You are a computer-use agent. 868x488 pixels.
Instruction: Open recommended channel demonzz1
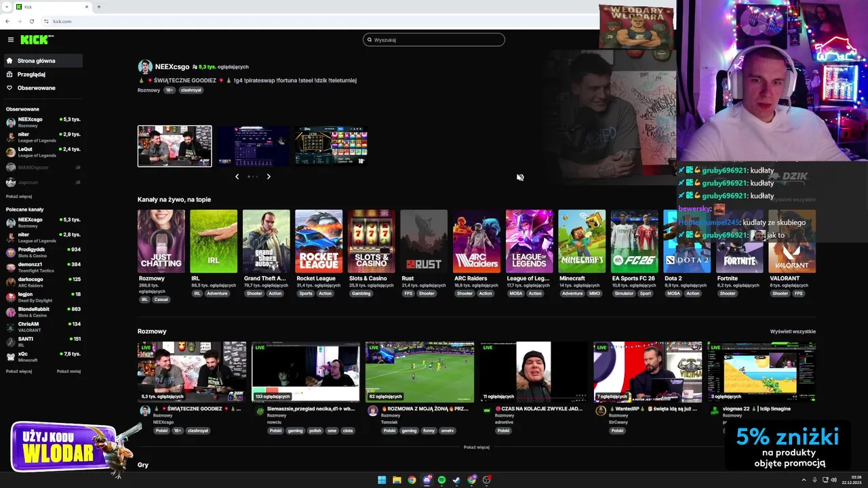click(43, 267)
